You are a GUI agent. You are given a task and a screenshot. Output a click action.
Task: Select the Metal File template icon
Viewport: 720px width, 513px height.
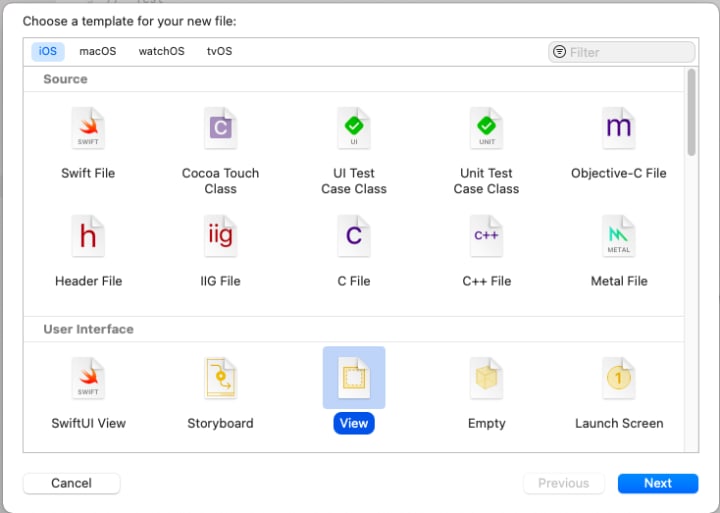pyautogui.click(x=619, y=236)
